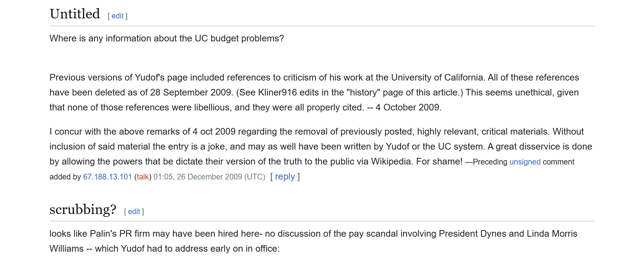Viewport: 644px width, 260px height.
Task: Open contributions for IP 67.188.13.101
Action: [108, 177]
